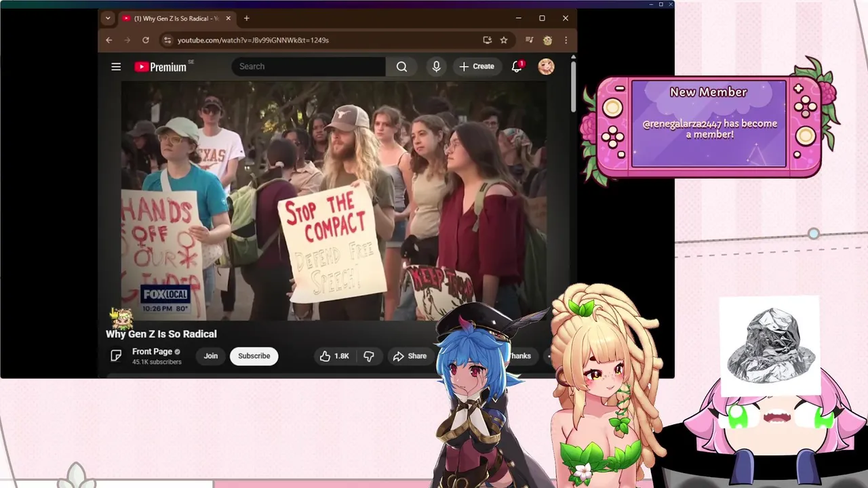Open the YouTube account avatar menu

pyautogui.click(x=546, y=66)
